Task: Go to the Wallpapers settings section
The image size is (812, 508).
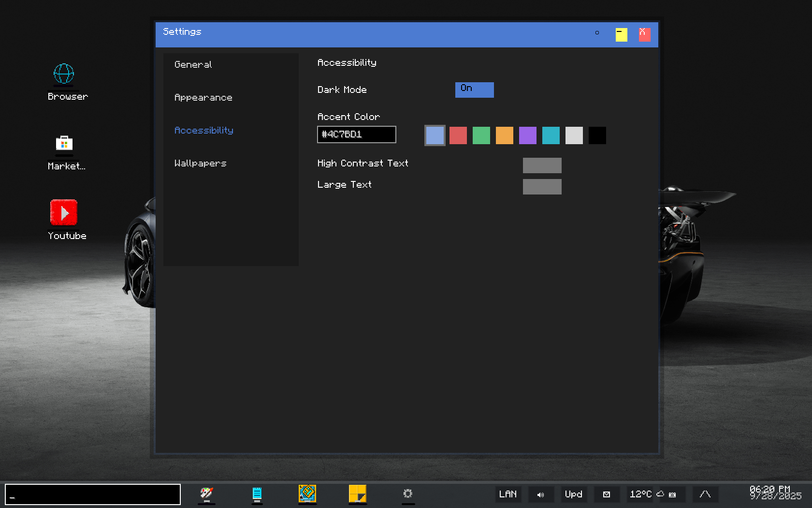Action: pyautogui.click(x=201, y=163)
